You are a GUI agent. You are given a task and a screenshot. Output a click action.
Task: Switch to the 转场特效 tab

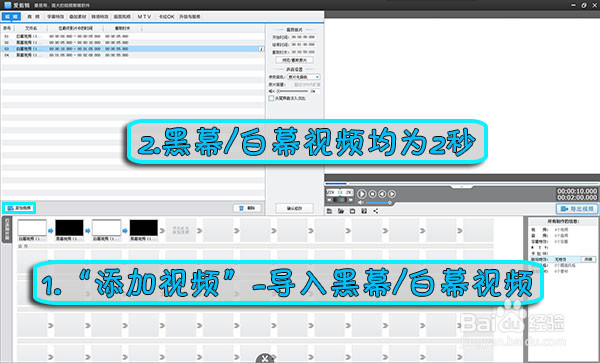100,16
